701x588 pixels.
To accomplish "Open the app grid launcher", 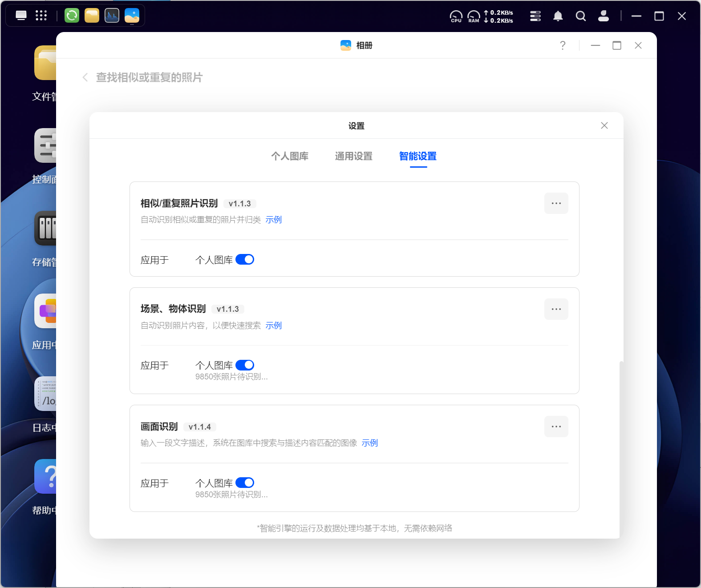I will 41,16.
